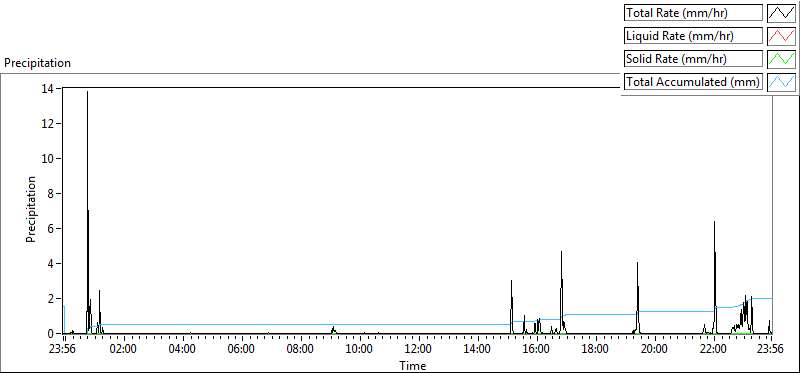Click the 18:00 time tick label
Screen dimensions: 800x373
click(595, 350)
